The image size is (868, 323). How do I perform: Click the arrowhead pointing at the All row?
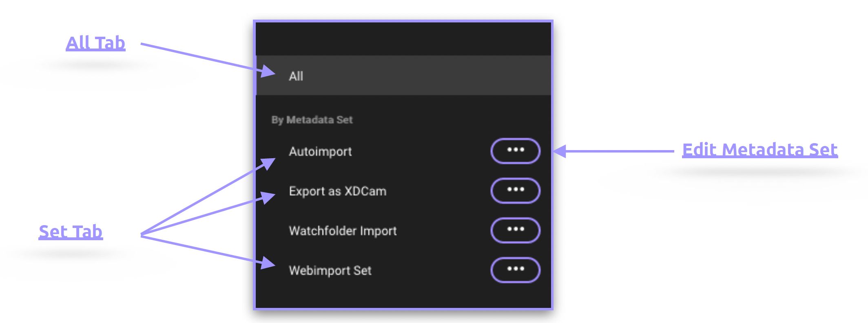point(268,72)
